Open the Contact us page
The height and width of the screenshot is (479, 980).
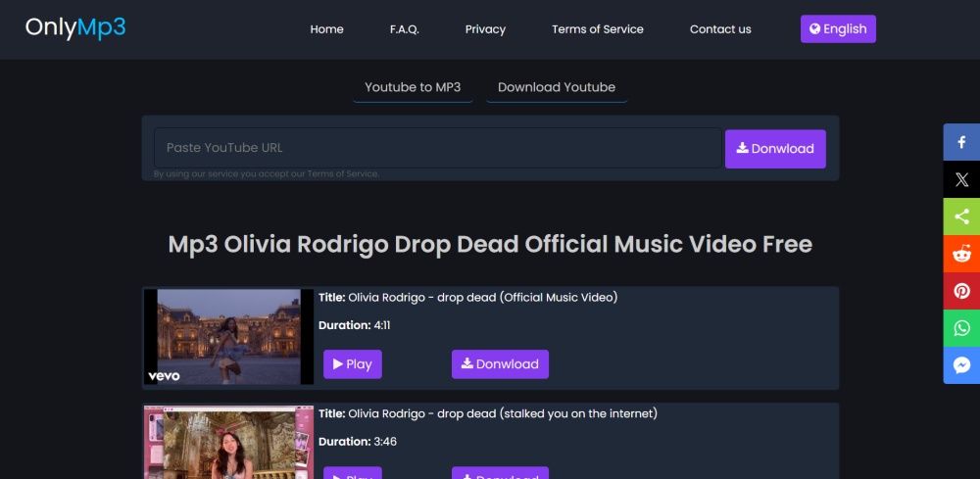[x=720, y=29]
